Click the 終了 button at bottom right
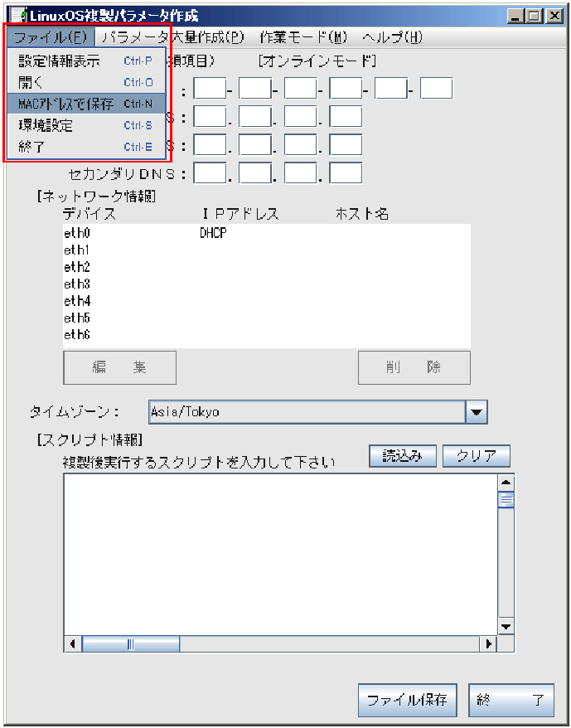 511,700
